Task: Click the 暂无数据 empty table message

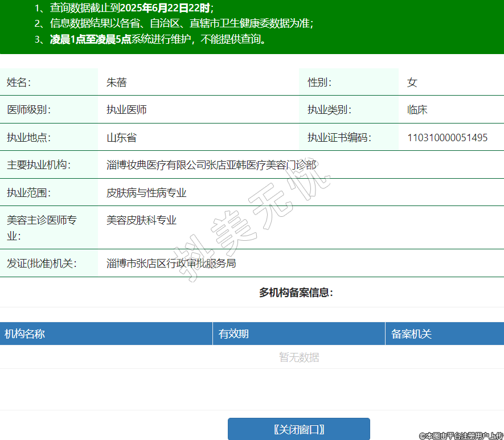Action: click(298, 357)
